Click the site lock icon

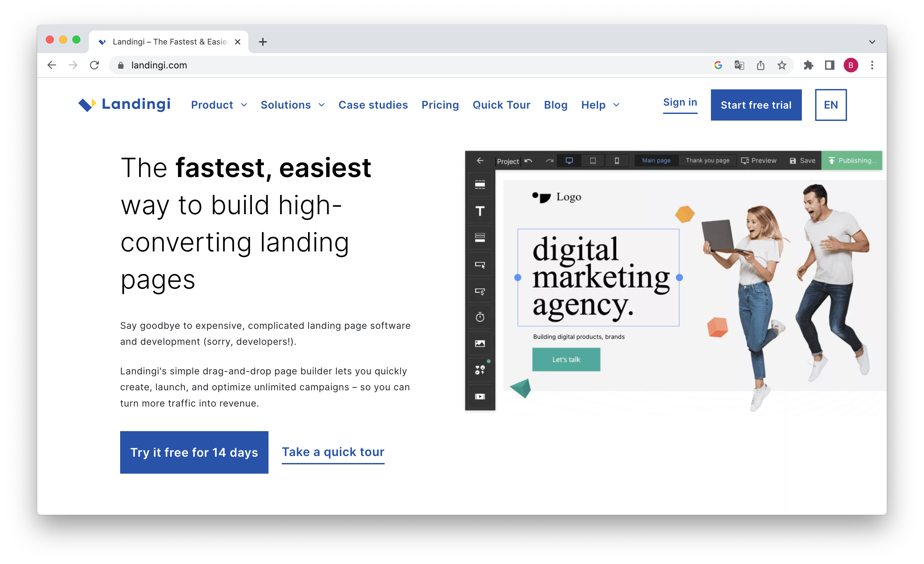point(120,65)
